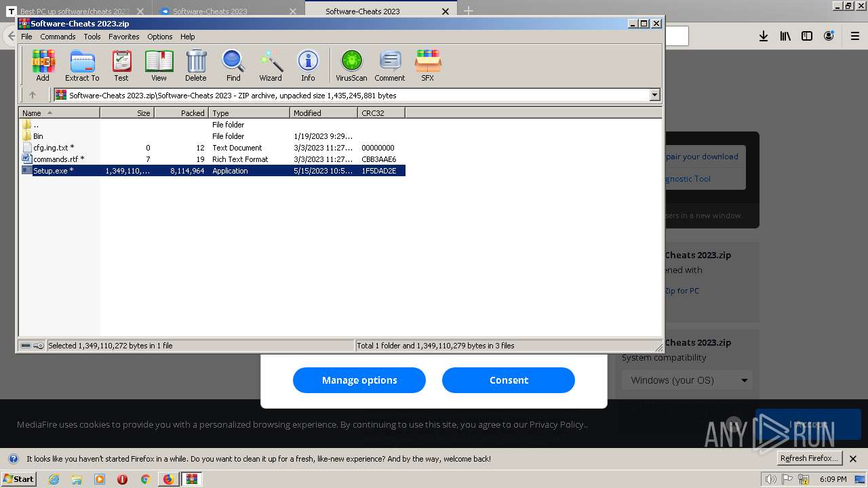Select the cfg.ing.txt file

pyautogui.click(x=212, y=148)
